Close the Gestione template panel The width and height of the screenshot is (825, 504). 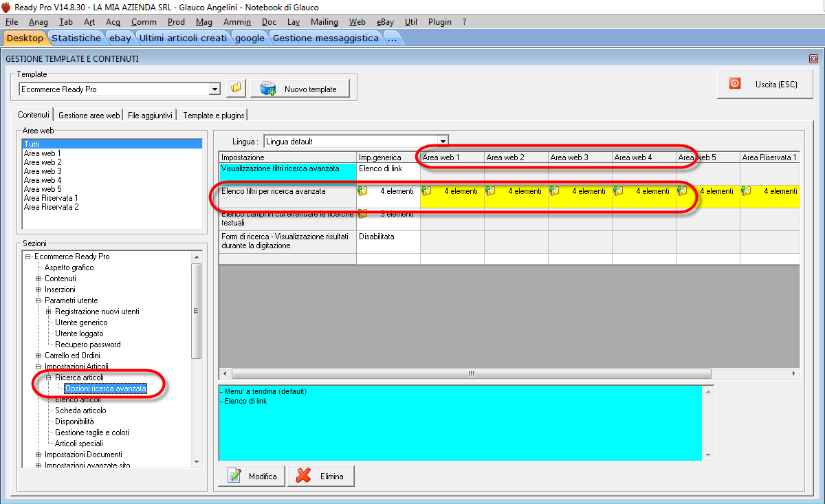click(x=814, y=59)
